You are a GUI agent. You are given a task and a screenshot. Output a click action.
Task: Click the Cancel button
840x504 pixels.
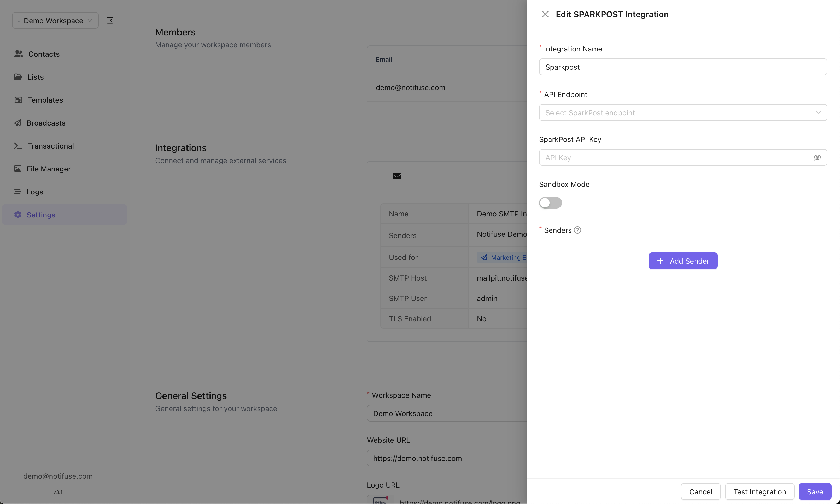[x=700, y=491]
